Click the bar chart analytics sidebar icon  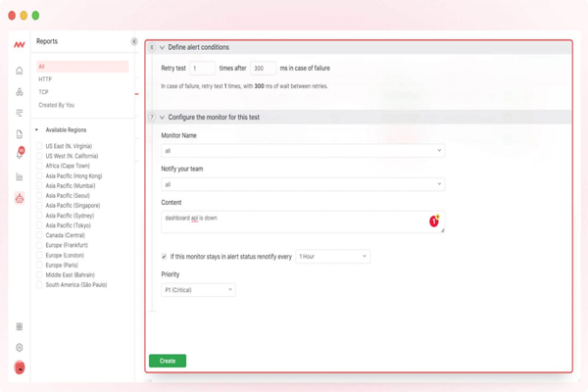tap(19, 176)
